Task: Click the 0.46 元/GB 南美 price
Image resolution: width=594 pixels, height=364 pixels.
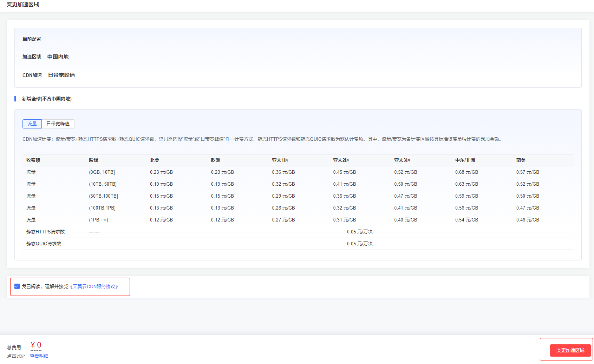Action: tap(528, 220)
